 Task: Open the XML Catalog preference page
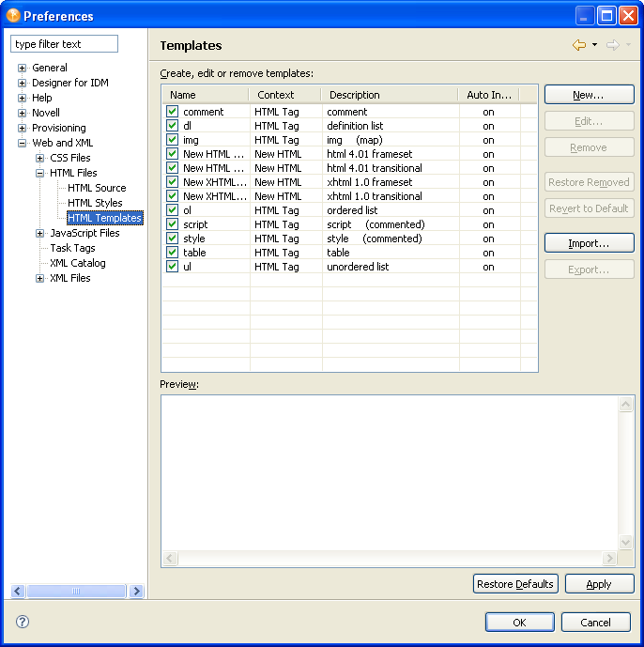coord(78,263)
